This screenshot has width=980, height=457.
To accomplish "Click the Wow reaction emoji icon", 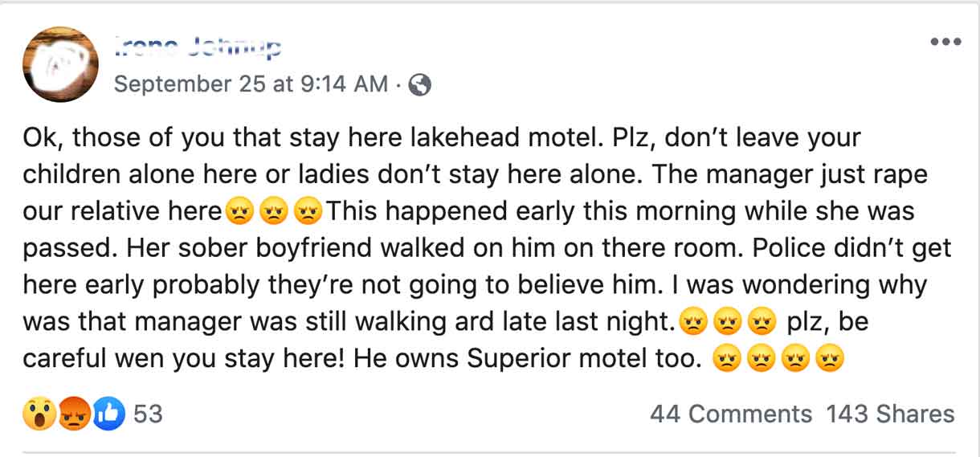I will coord(39,414).
